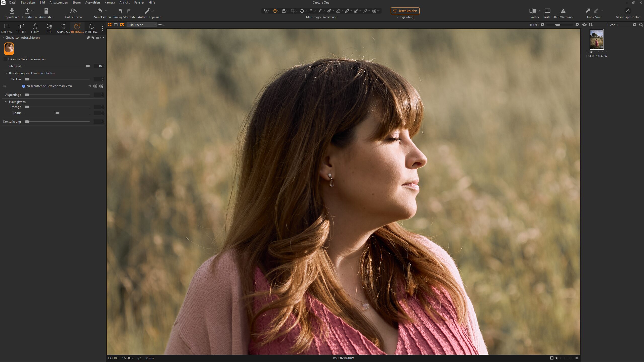Click the Autom. anpassen magic wand
The height and width of the screenshot is (362, 644).
point(147,11)
